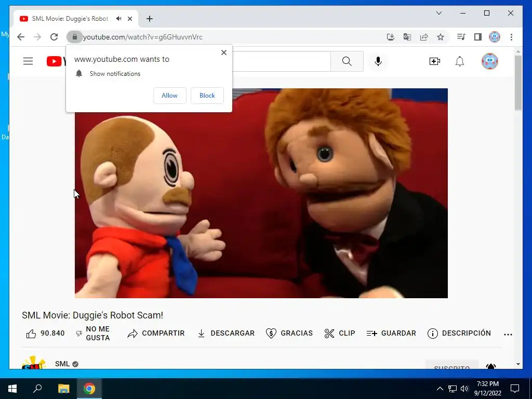
Task: Click the install app icon in address bar
Action: (x=391, y=37)
